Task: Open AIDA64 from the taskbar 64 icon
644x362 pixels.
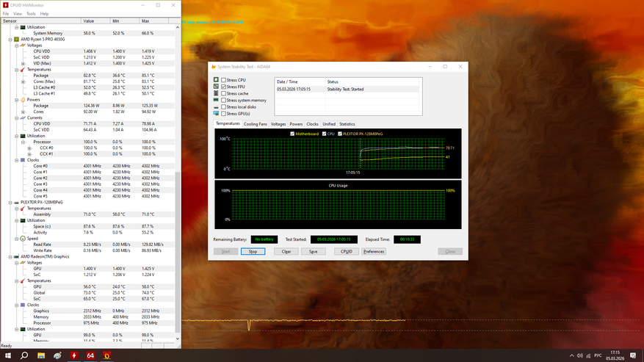Action: 90,355
